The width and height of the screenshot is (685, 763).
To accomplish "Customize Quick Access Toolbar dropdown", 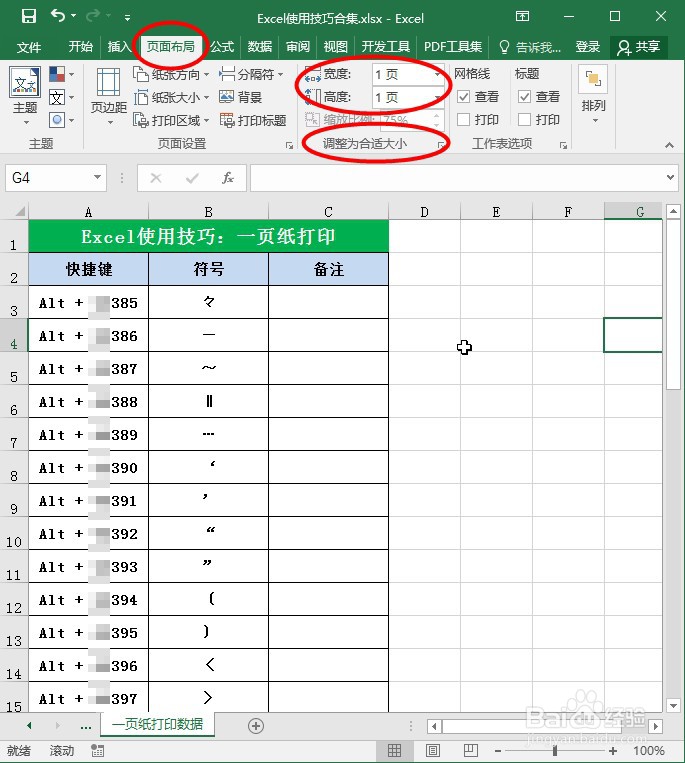I will pyautogui.click(x=127, y=18).
